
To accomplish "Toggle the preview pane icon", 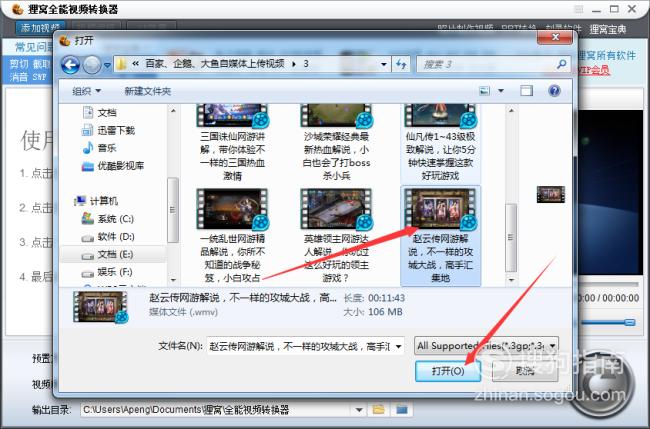I will point(526,91).
